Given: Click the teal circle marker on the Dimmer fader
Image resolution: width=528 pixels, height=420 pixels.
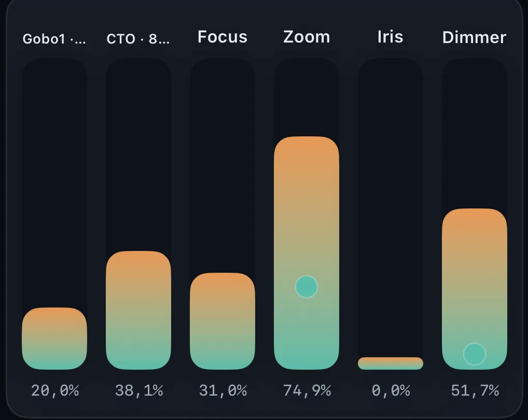Looking at the screenshot, I should (474, 354).
